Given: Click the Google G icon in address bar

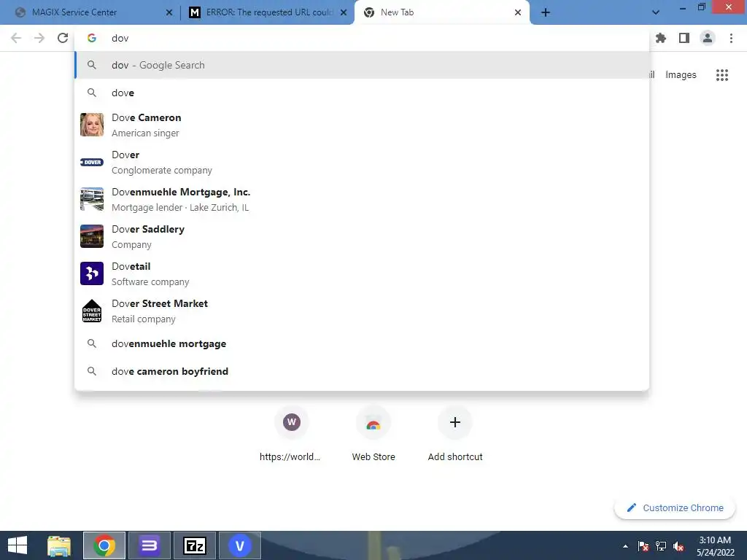Looking at the screenshot, I should (92, 38).
